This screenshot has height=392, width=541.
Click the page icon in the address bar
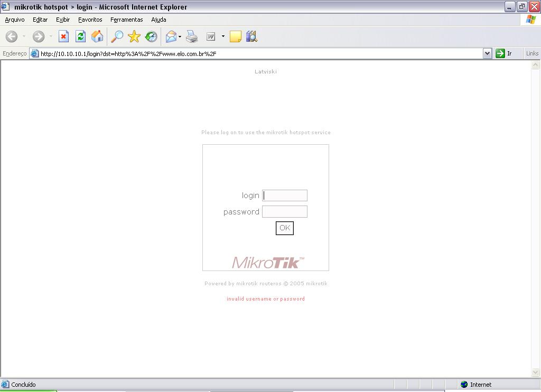[x=34, y=53]
